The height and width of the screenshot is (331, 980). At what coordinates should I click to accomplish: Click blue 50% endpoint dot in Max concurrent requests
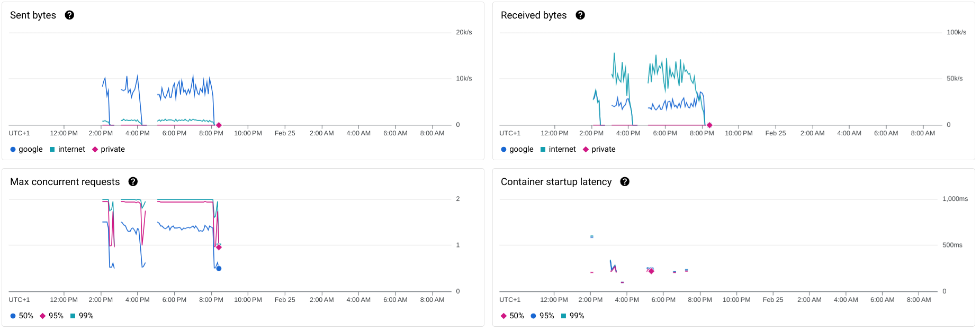(219, 269)
